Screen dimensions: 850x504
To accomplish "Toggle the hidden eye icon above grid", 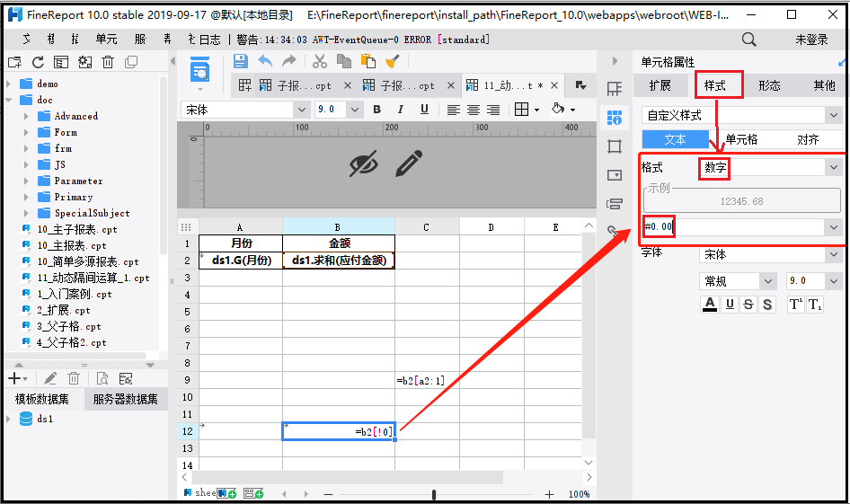I will [x=363, y=164].
